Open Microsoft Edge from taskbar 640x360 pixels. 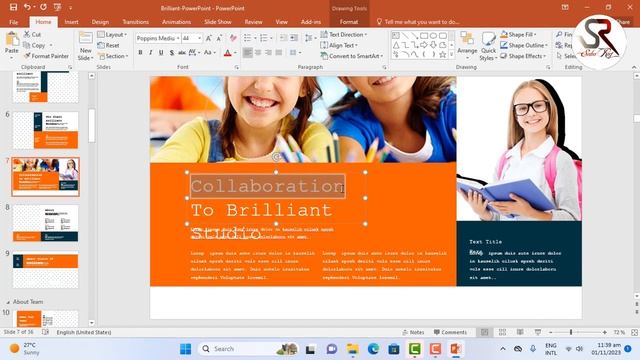coord(373,349)
